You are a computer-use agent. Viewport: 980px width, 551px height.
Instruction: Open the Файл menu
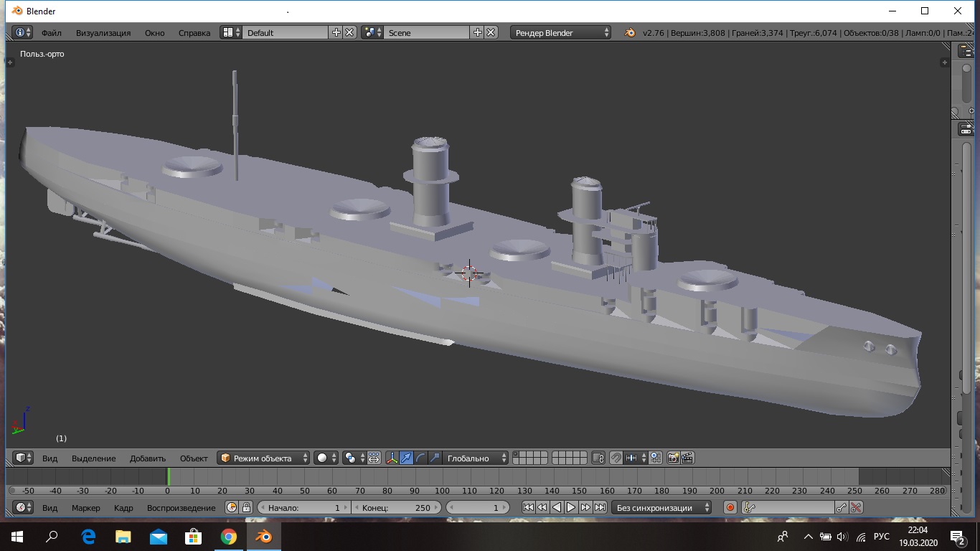pos(51,32)
